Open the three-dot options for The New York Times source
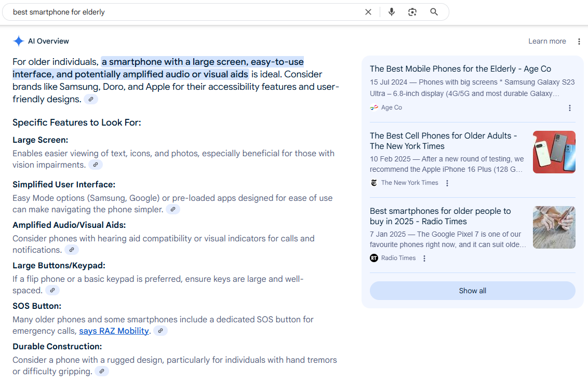This screenshot has height=382, width=588. point(447,183)
